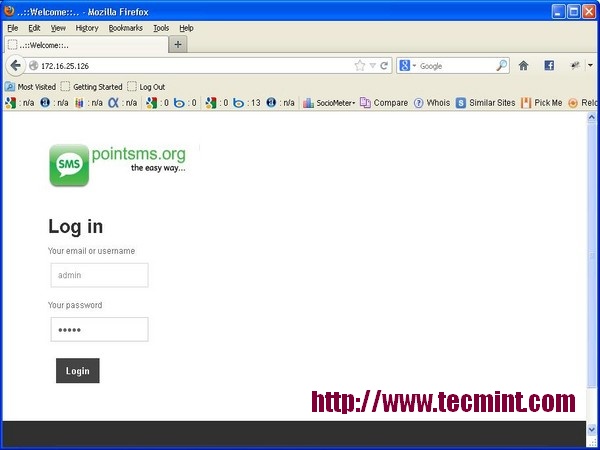
Task: Click the alpha symbol rank icon
Action: point(113,103)
